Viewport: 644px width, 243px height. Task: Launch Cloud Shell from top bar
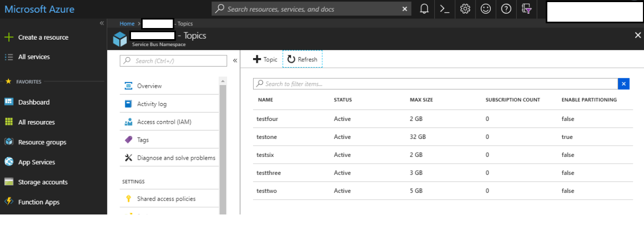[445, 9]
